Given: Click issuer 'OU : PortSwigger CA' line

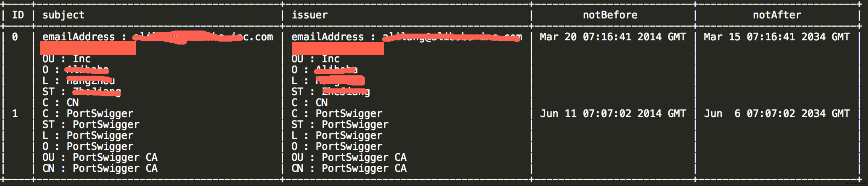Looking at the screenshot, I should click(x=349, y=157).
